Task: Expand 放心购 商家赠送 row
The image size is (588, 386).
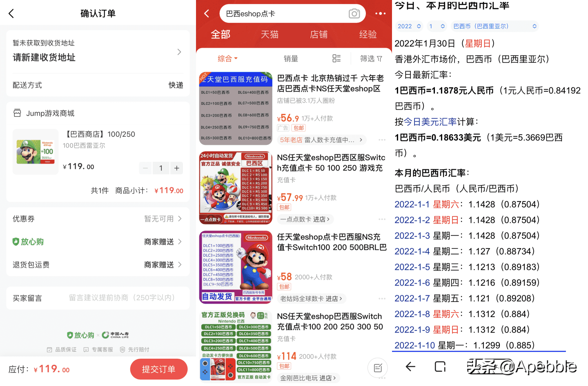Action: pyautogui.click(x=98, y=242)
